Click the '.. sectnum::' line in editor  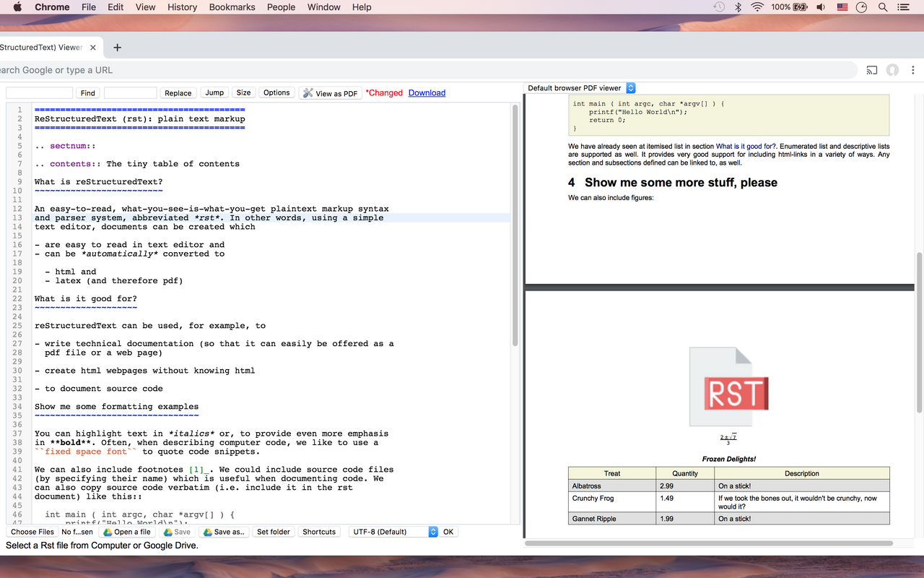(x=65, y=146)
